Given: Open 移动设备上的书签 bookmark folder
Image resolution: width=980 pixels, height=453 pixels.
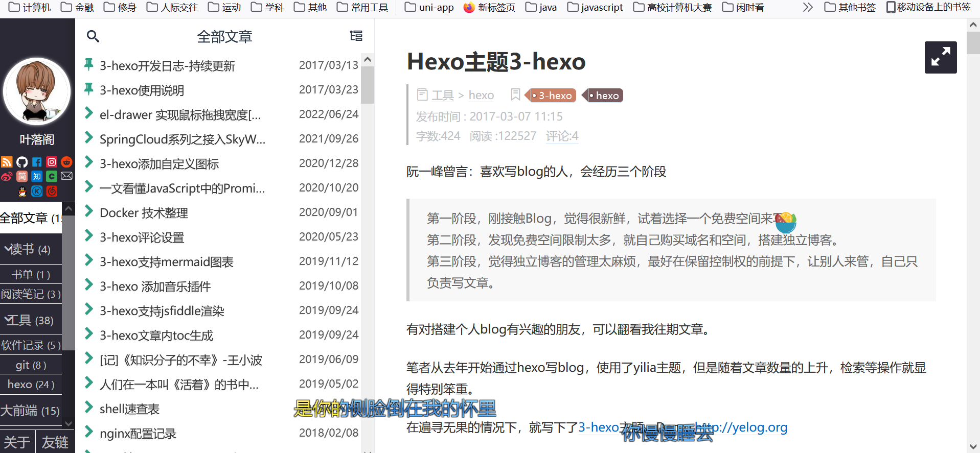Looking at the screenshot, I should point(928,8).
